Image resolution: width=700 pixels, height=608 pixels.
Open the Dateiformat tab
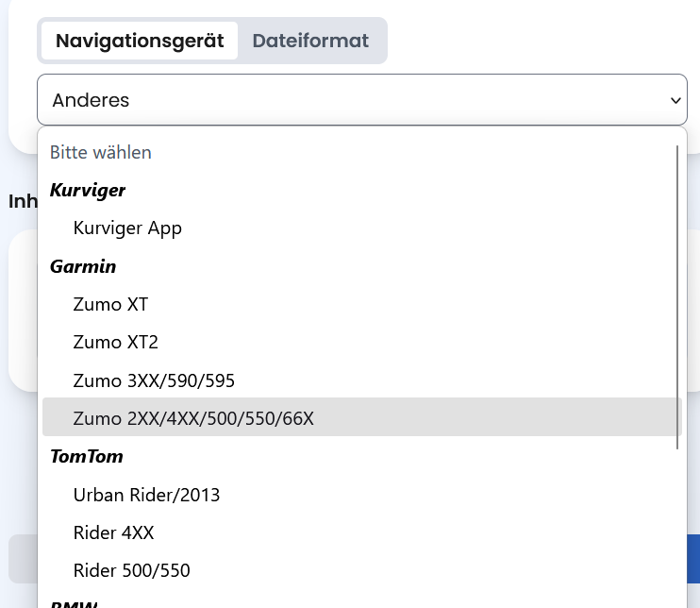point(310,42)
